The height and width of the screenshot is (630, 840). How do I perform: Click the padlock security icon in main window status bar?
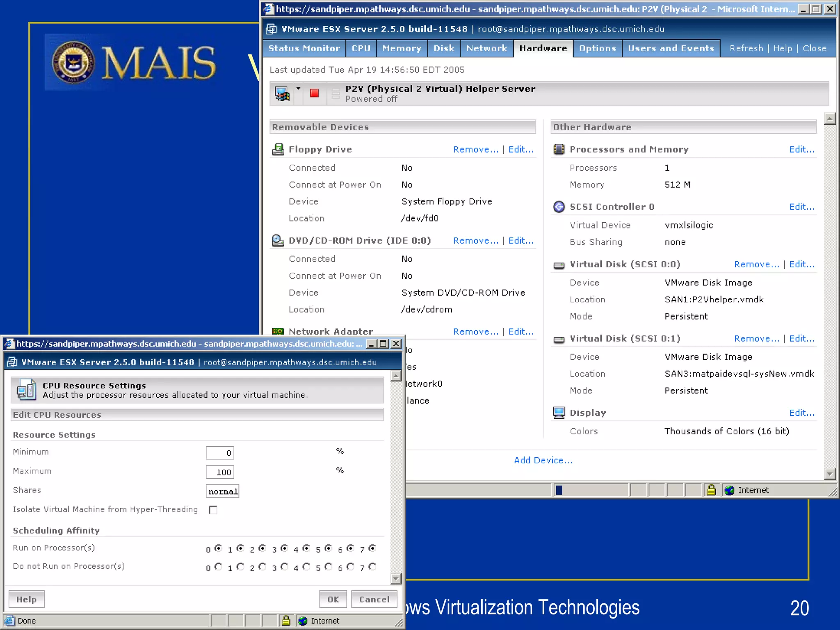711,490
